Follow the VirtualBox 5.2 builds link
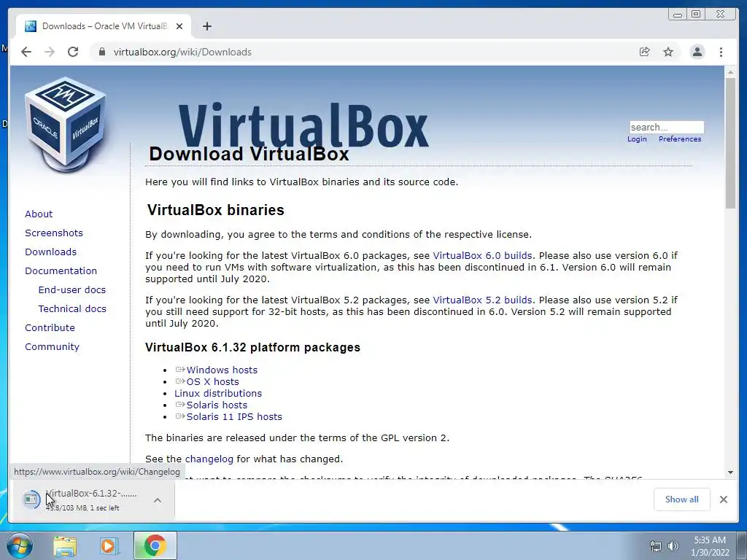The height and width of the screenshot is (560, 747). coord(482,300)
